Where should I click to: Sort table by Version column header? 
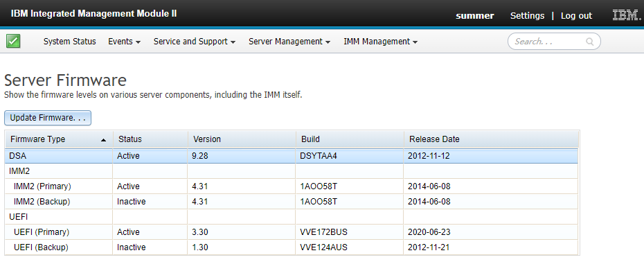(x=242, y=139)
